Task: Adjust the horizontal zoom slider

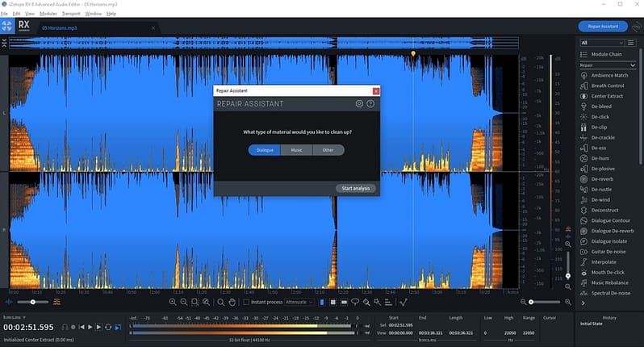Action: tap(545, 303)
